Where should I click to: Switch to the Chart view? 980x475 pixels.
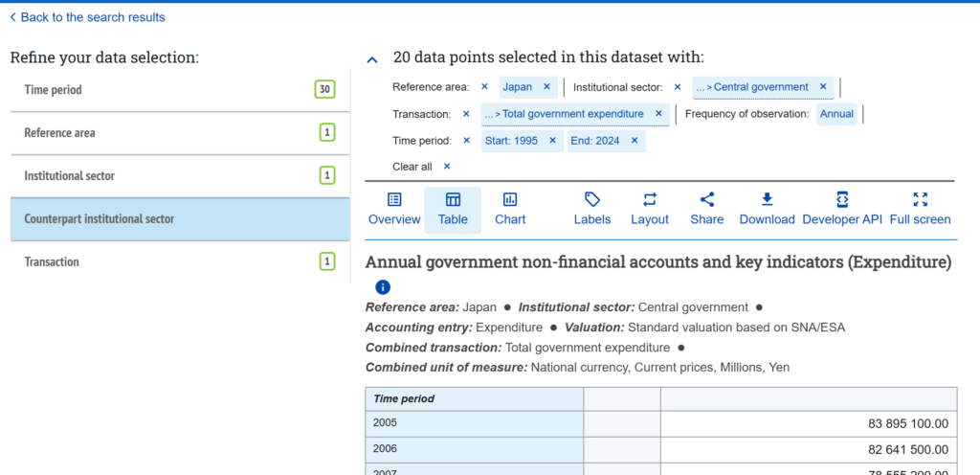510,209
